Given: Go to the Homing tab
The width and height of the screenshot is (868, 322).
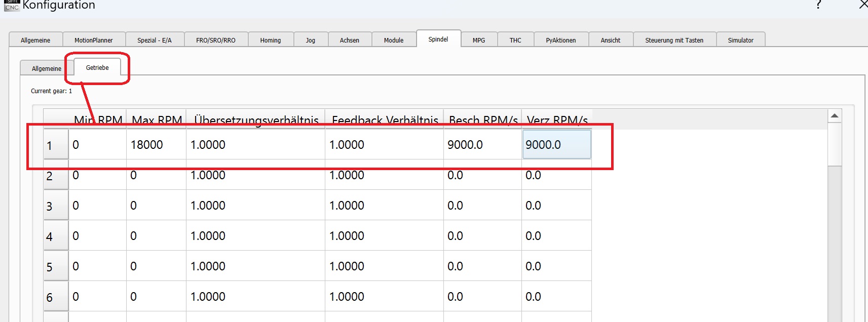Looking at the screenshot, I should click(270, 40).
